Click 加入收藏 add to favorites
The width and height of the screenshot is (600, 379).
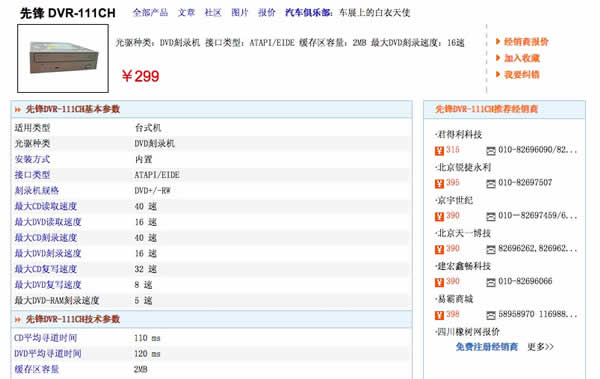(522, 58)
